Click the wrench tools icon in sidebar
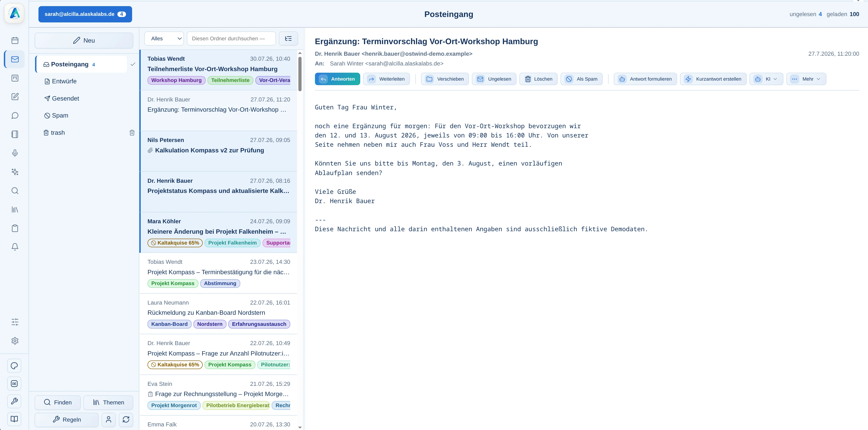The image size is (868, 430). 14,401
